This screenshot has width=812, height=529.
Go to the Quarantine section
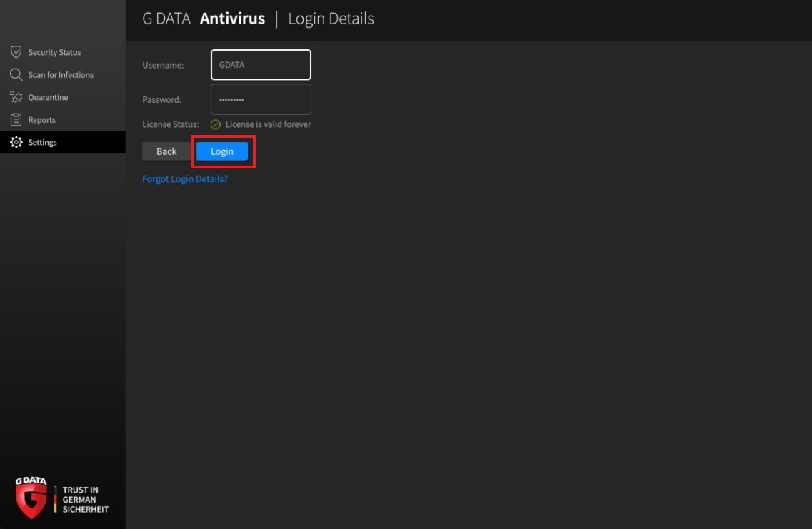click(x=63, y=97)
